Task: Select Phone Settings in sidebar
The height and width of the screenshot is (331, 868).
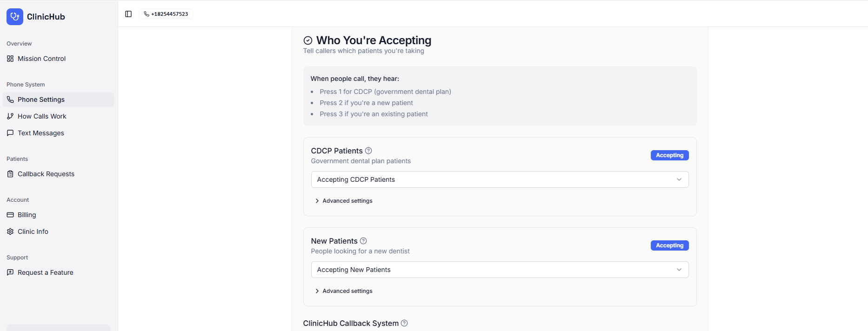Action: (41, 99)
